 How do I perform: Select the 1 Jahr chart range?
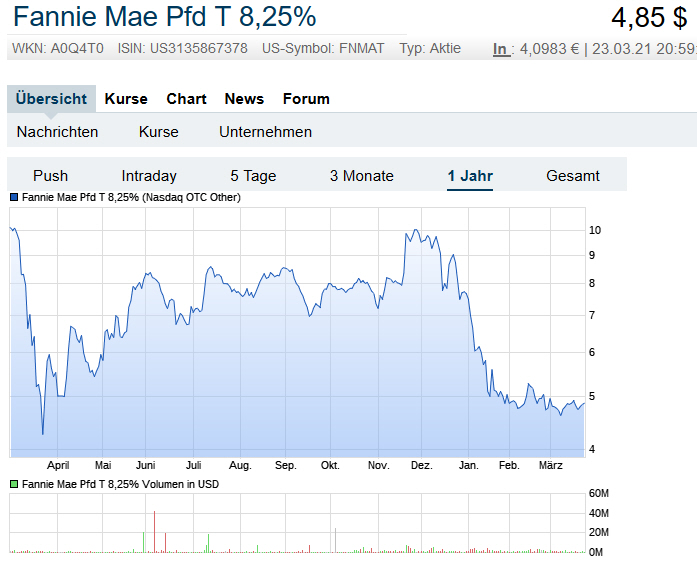[470, 176]
